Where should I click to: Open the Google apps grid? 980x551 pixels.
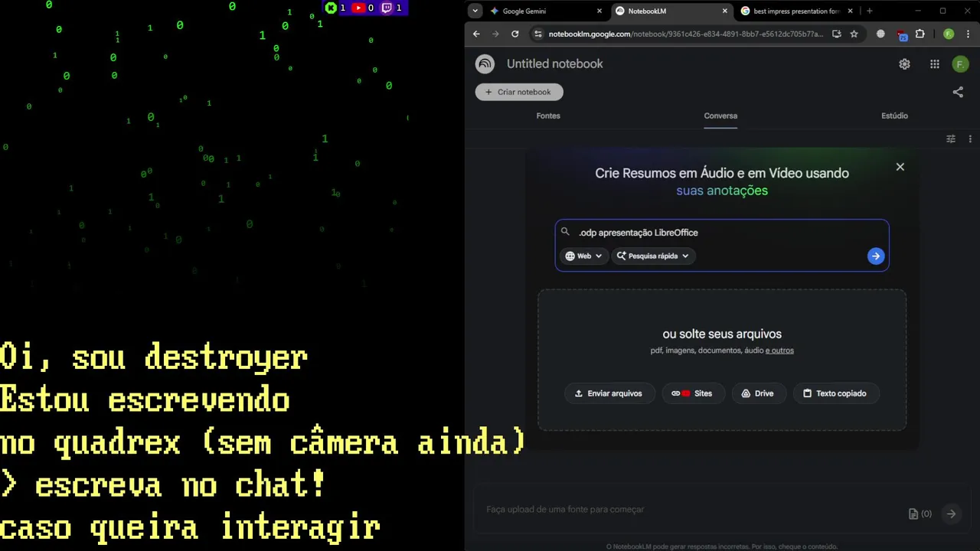click(935, 64)
